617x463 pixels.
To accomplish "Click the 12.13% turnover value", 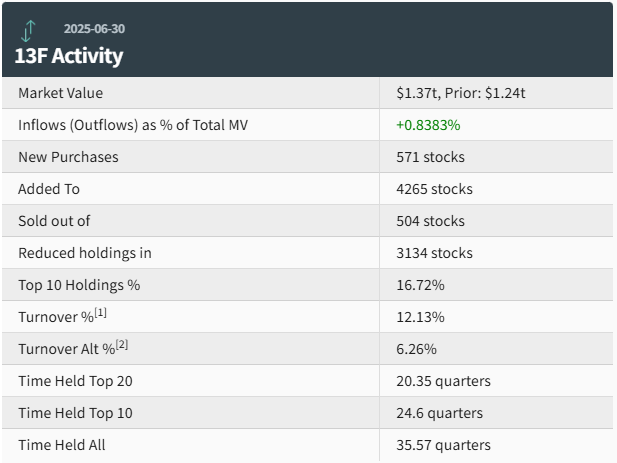I will tap(420, 317).
